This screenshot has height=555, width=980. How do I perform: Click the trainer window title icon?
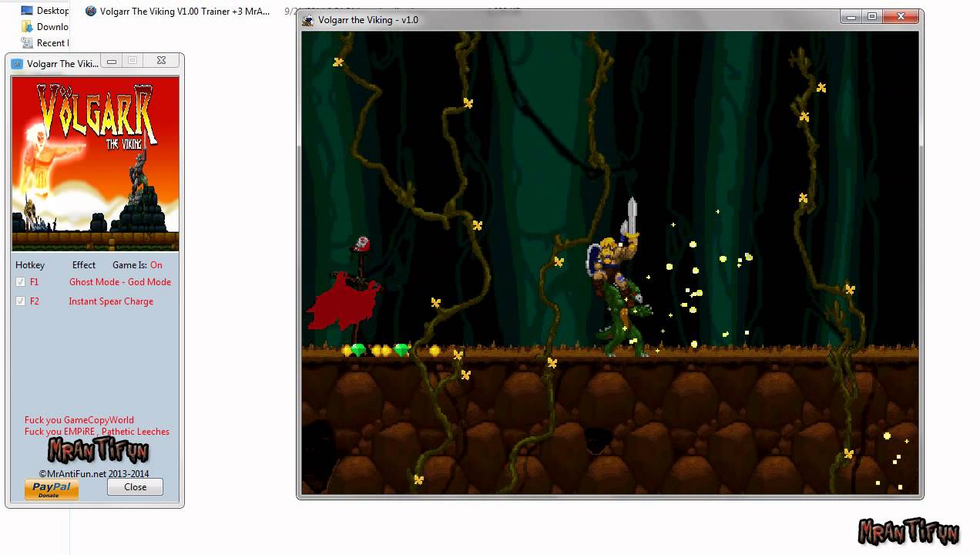tap(17, 64)
